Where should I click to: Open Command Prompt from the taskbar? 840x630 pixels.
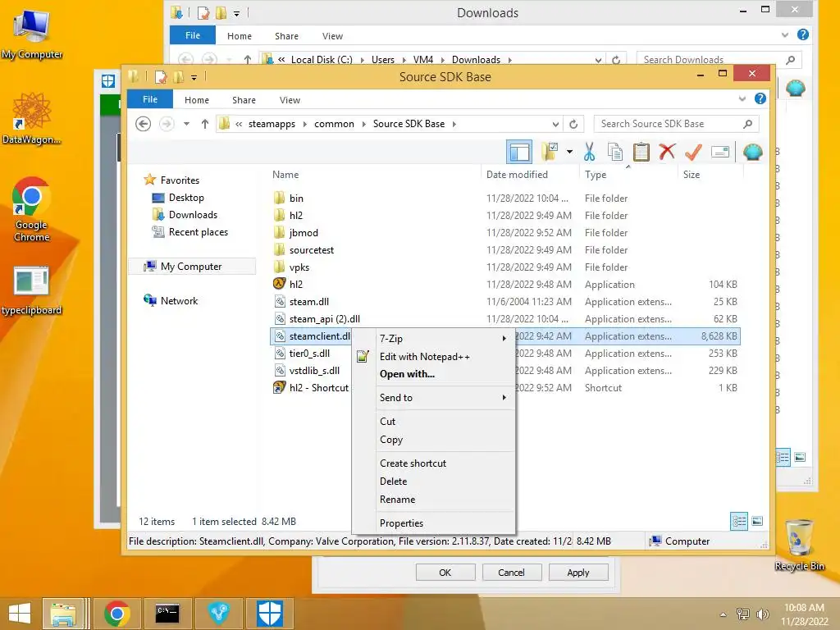click(167, 614)
